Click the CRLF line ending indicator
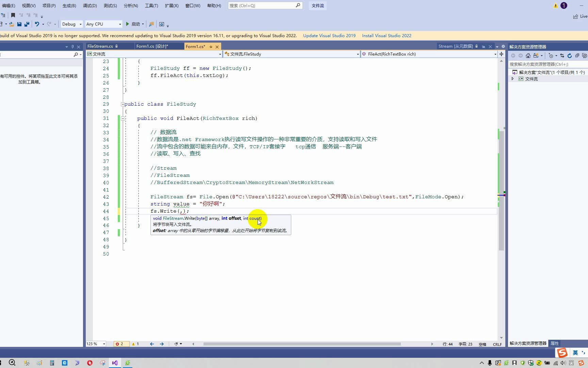The image size is (588, 368). 497,344
